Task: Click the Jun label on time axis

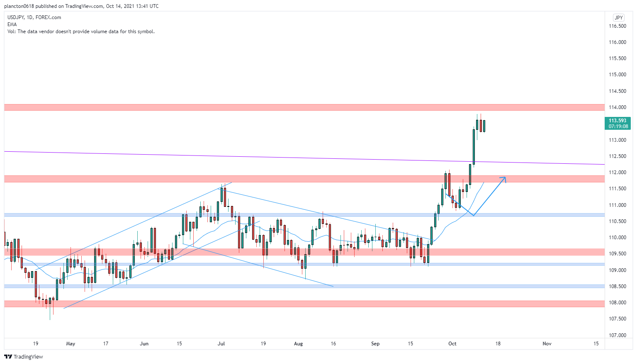Action: click(144, 344)
